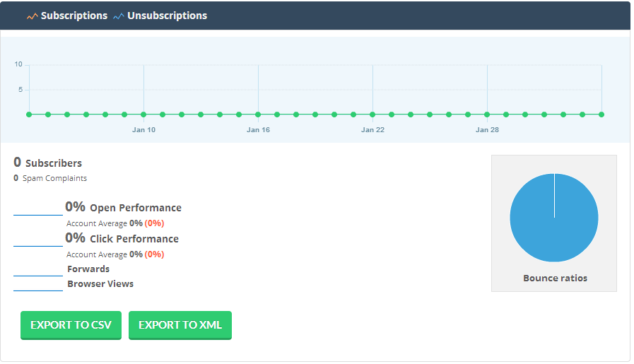The width and height of the screenshot is (634, 364).
Task: Export report to CSV
Action: point(71,325)
